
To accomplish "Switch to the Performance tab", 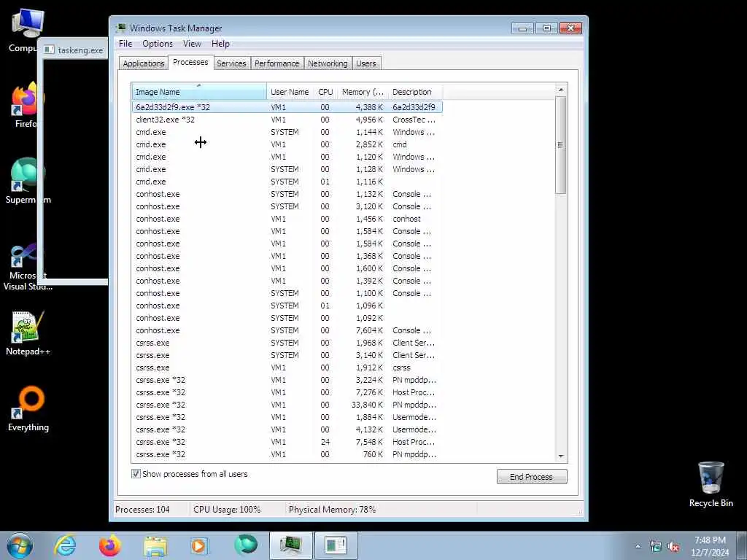I will click(x=276, y=63).
